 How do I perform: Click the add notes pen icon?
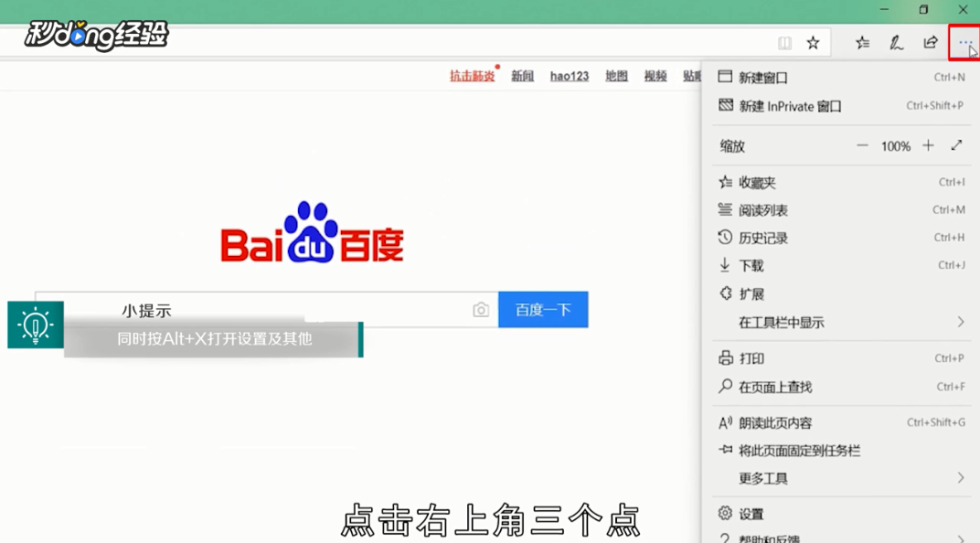[896, 42]
